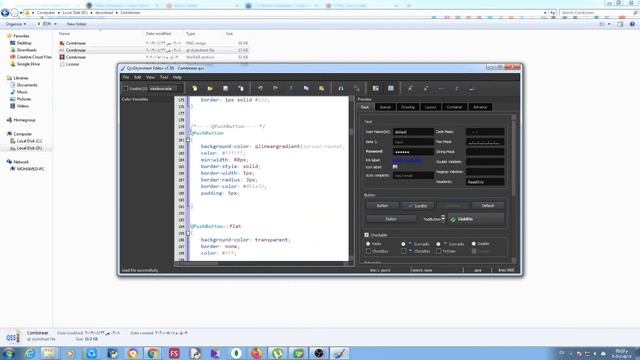The width and height of the screenshot is (640, 360).
Task: Open uTorrent from the taskbar
Action: tap(278, 353)
